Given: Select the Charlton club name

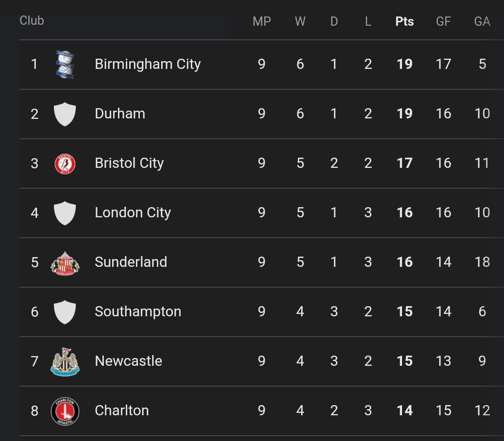Looking at the screenshot, I should pos(122,410).
